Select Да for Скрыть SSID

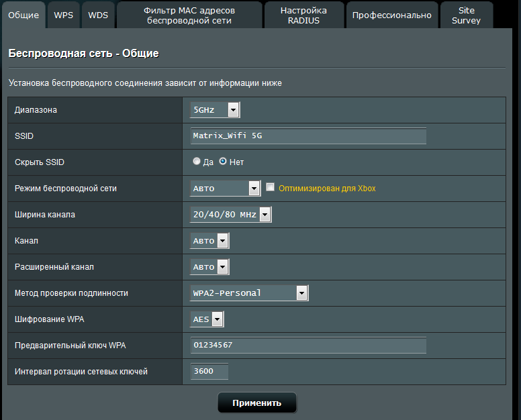point(197,162)
